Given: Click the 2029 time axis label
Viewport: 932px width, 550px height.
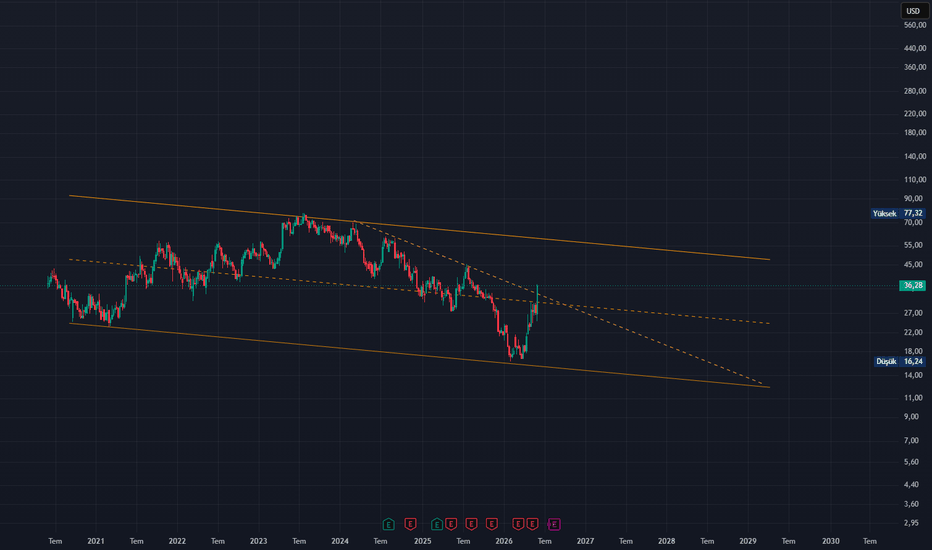Looking at the screenshot, I should click(748, 541).
